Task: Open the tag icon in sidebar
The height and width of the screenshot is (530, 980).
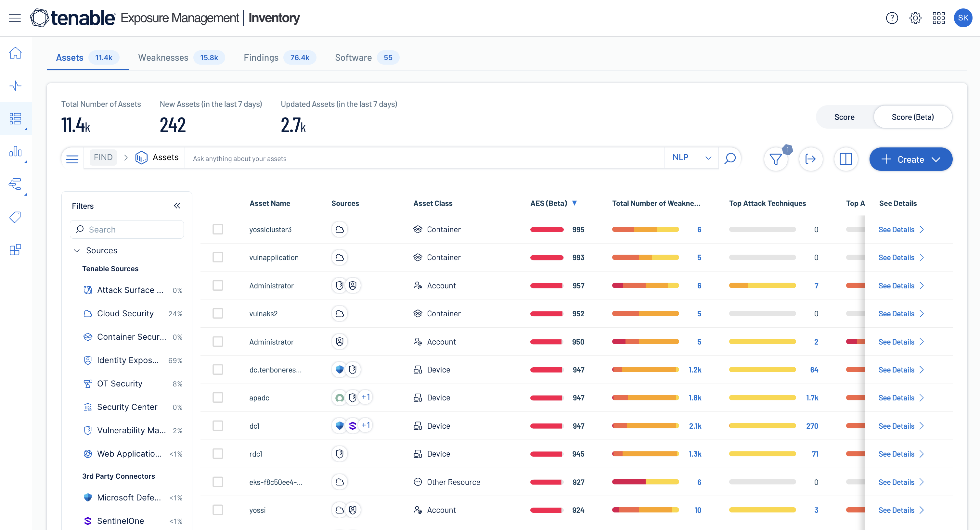Action: click(15, 217)
